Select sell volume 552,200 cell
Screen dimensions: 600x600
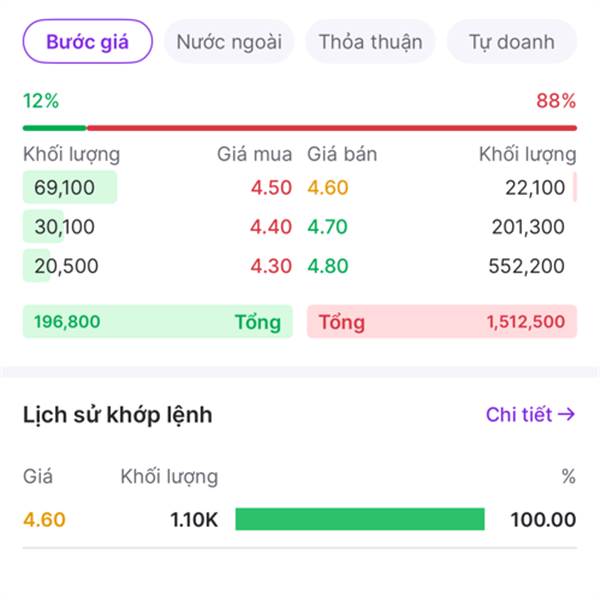(528, 267)
